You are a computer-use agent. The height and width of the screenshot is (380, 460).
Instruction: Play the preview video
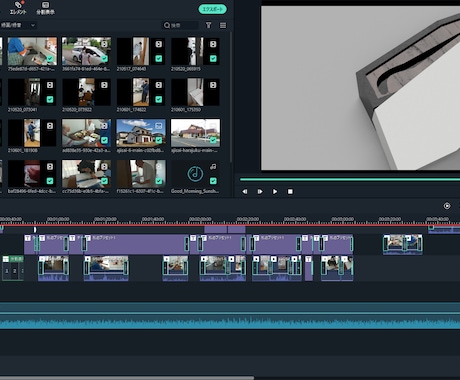pyautogui.click(x=275, y=192)
